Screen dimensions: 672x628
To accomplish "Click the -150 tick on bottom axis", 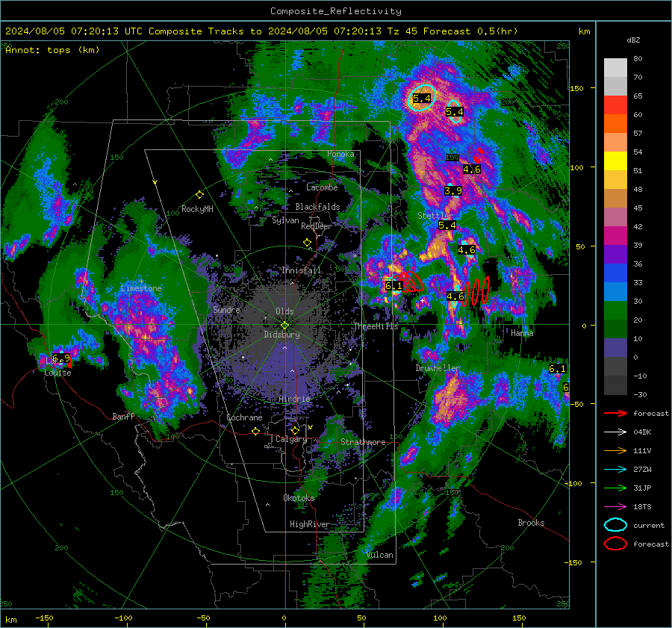I will pyautogui.click(x=44, y=618).
